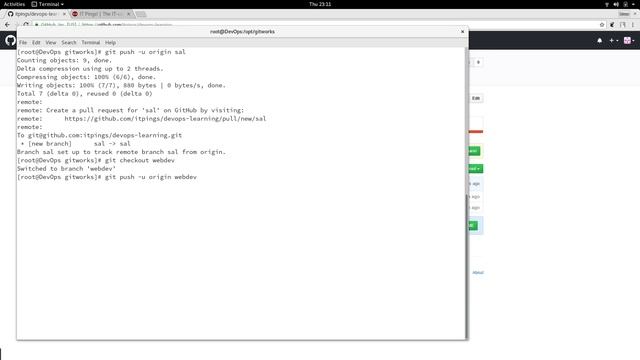Open the terminal File menu
The image size is (640, 360).
(x=23, y=42)
